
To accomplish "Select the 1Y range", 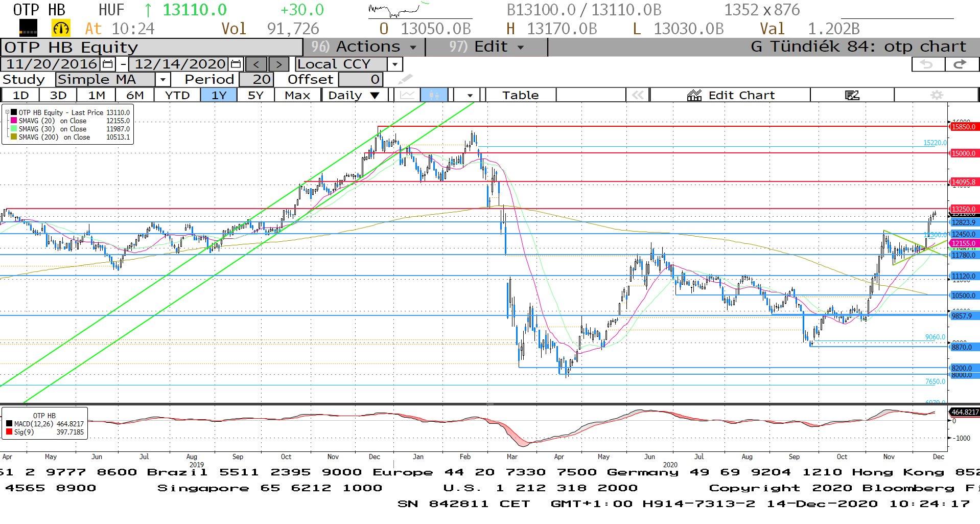I will pyautogui.click(x=219, y=95).
